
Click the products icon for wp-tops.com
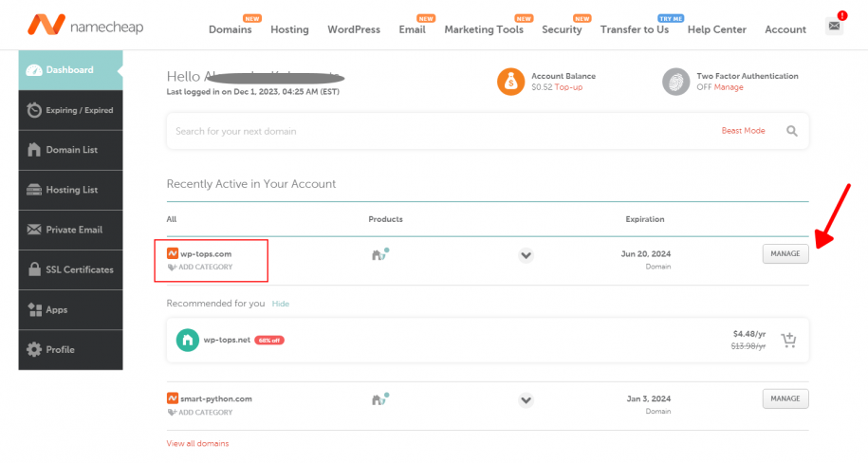(380, 254)
